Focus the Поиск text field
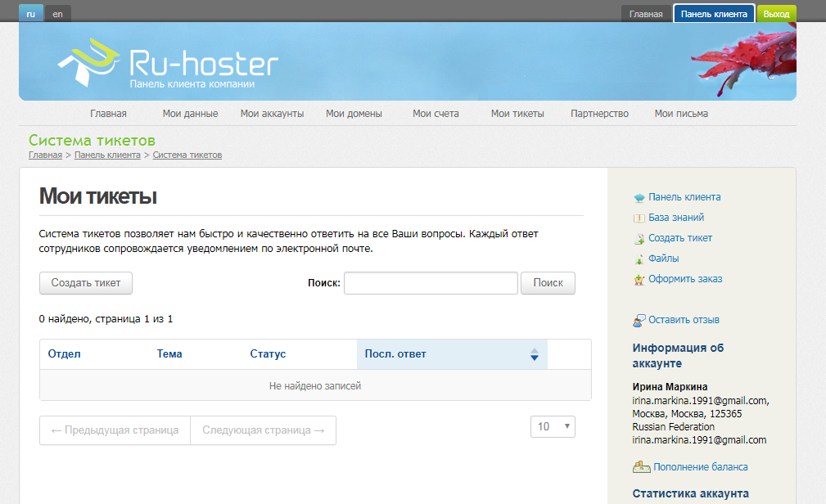Viewport: 826px width, 504px height. tap(431, 283)
